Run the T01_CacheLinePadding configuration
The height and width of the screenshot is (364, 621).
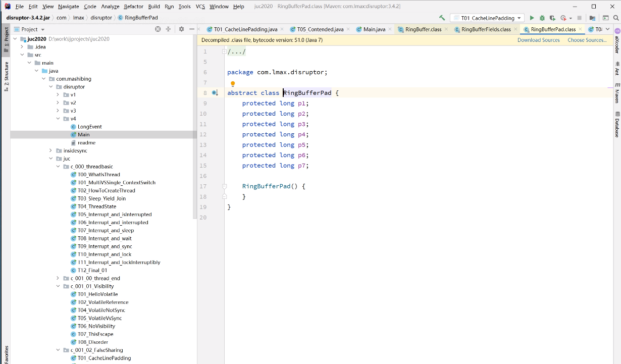pos(532,18)
